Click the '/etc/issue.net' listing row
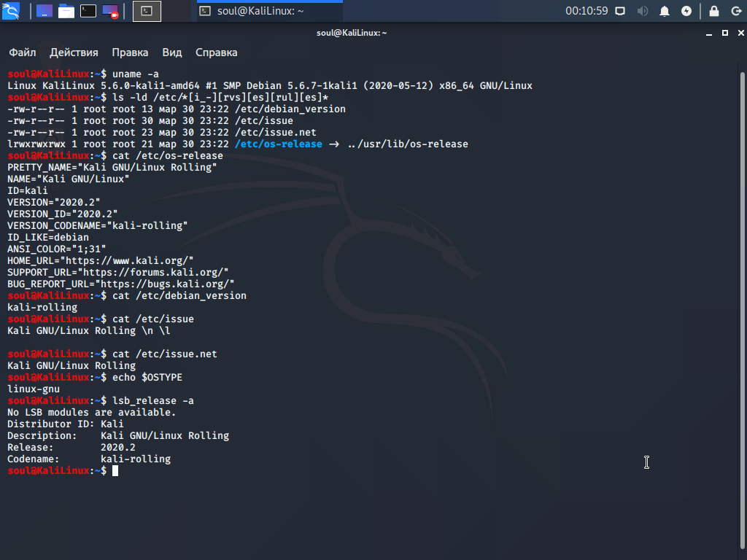 [x=161, y=133]
